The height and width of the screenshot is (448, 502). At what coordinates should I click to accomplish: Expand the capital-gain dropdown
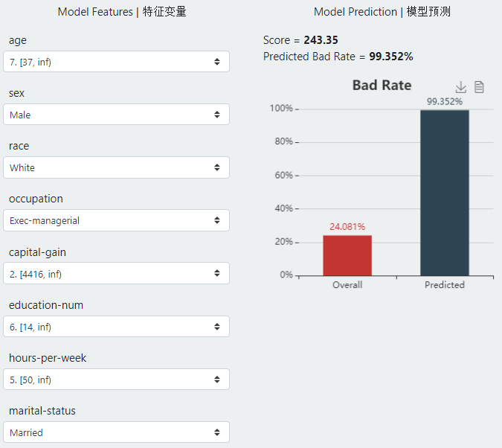(119, 273)
